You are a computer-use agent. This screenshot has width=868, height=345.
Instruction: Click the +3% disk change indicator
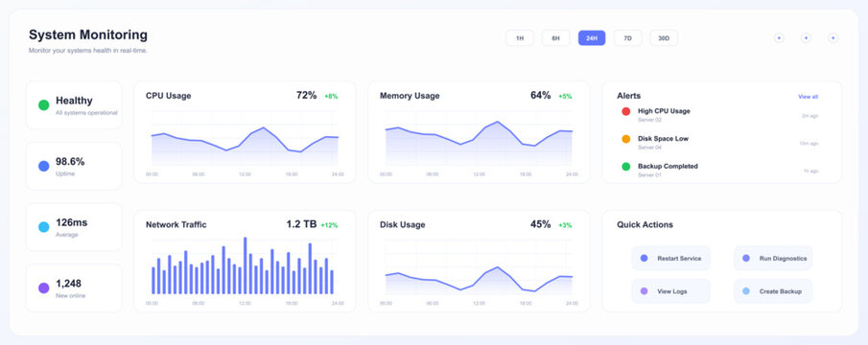pyautogui.click(x=565, y=225)
